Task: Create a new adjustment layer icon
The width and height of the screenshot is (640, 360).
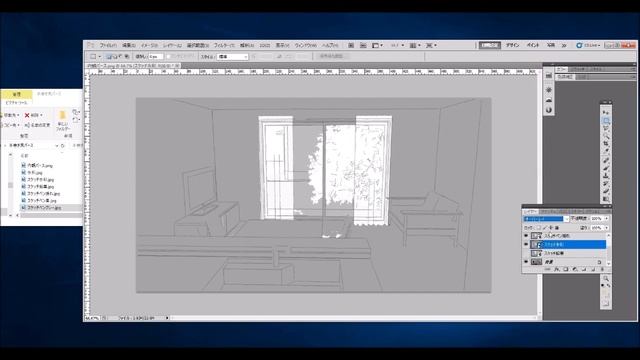Action: (x=575, y=269)
